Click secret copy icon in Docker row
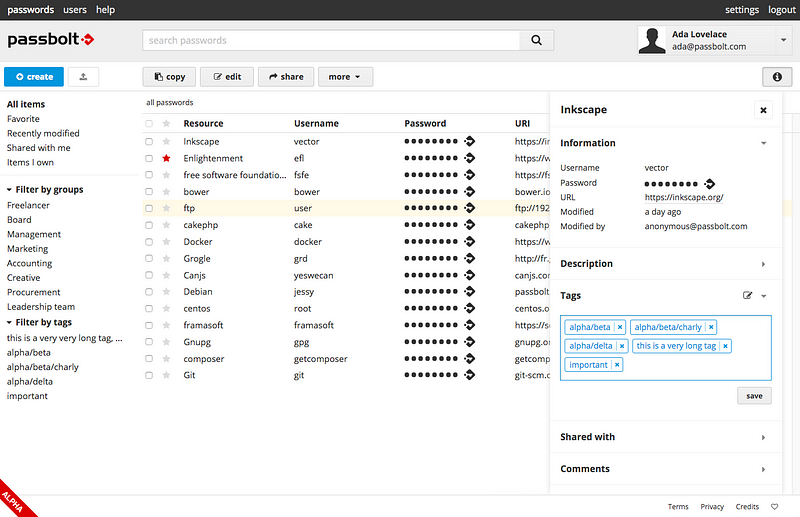The width and height of the screenshot is (800, 517). coord(470,241)
